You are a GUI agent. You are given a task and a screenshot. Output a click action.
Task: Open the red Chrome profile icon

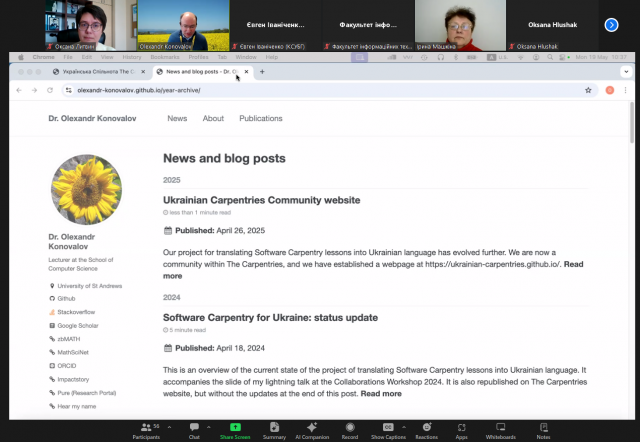tap(610, 90)
